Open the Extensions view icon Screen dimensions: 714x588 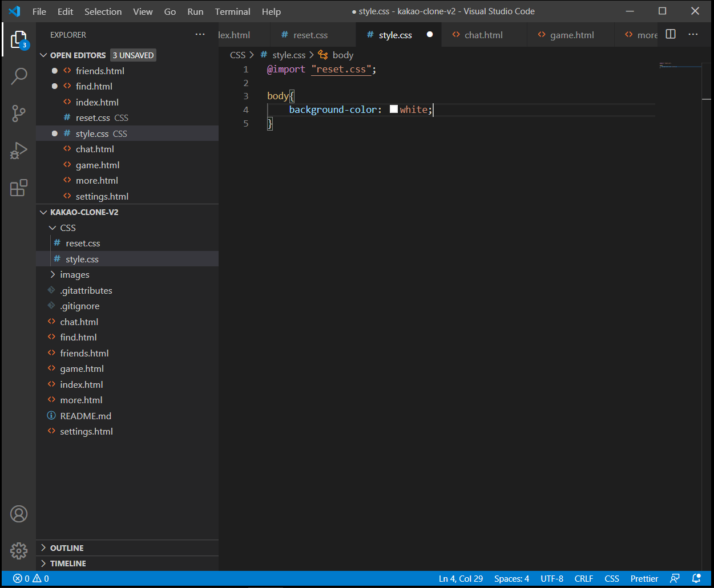click(19, 188)
